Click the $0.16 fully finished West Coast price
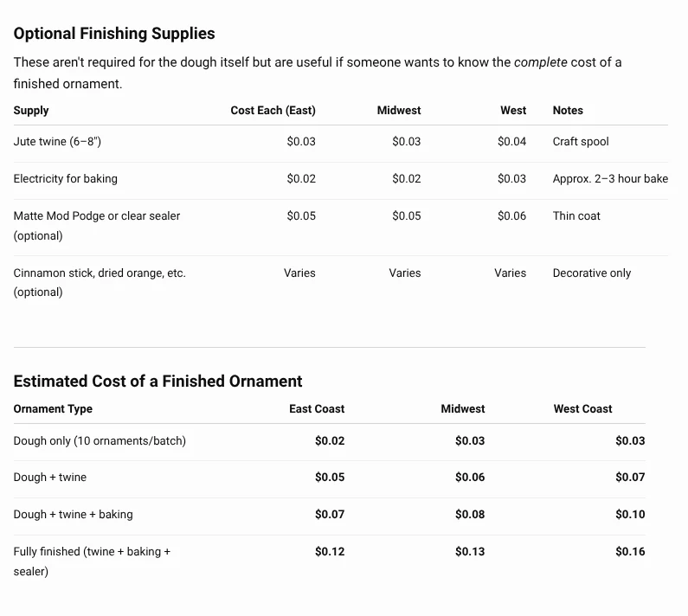 point(630,551)
